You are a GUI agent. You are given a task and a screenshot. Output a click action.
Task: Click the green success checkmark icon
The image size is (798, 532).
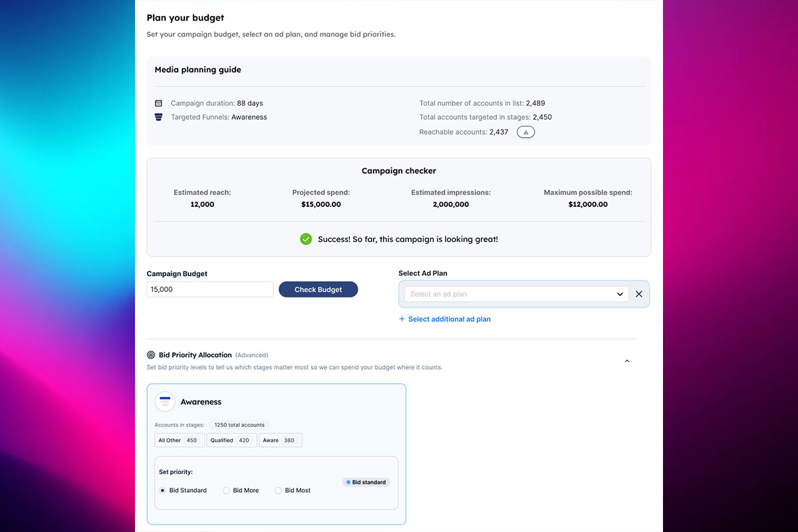(x=306, y=239)
